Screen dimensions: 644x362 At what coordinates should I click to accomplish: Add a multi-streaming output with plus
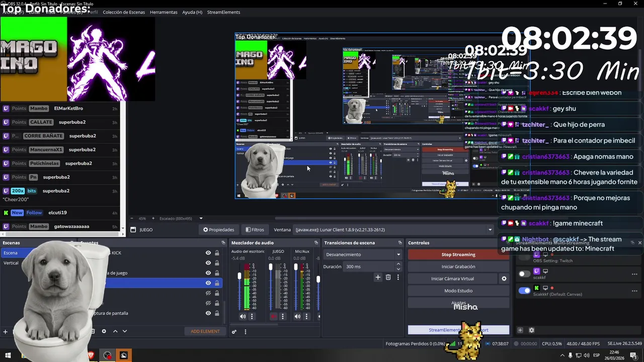(520, 330)
